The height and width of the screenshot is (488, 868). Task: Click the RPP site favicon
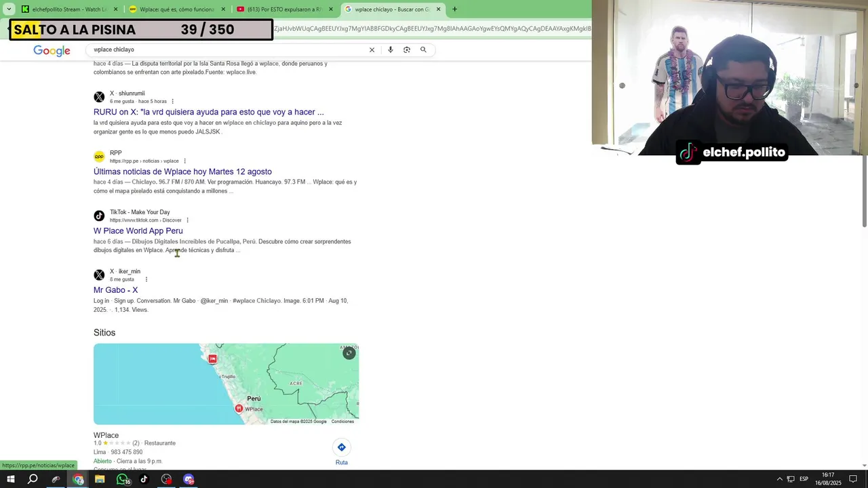[99, 157]
